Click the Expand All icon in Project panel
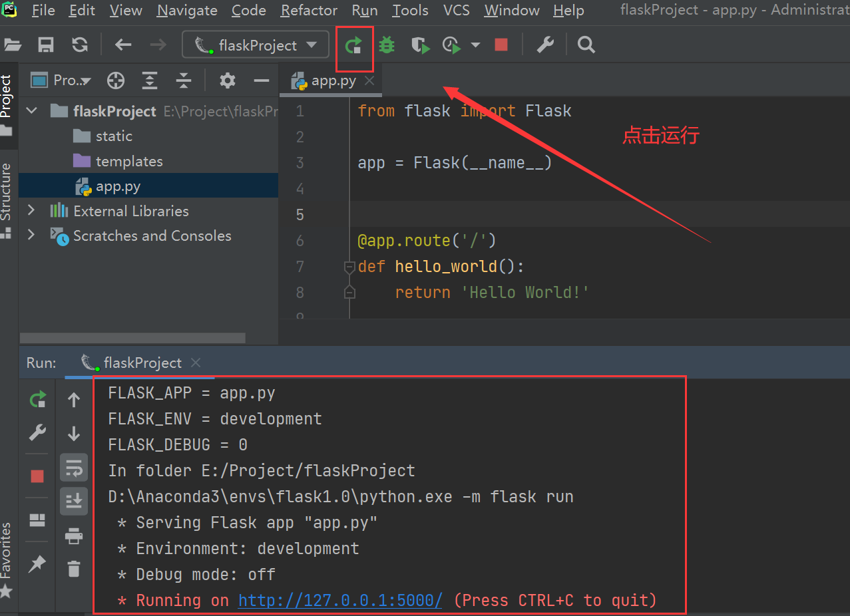This screenshot has width=850, height=616. [150, 80]
